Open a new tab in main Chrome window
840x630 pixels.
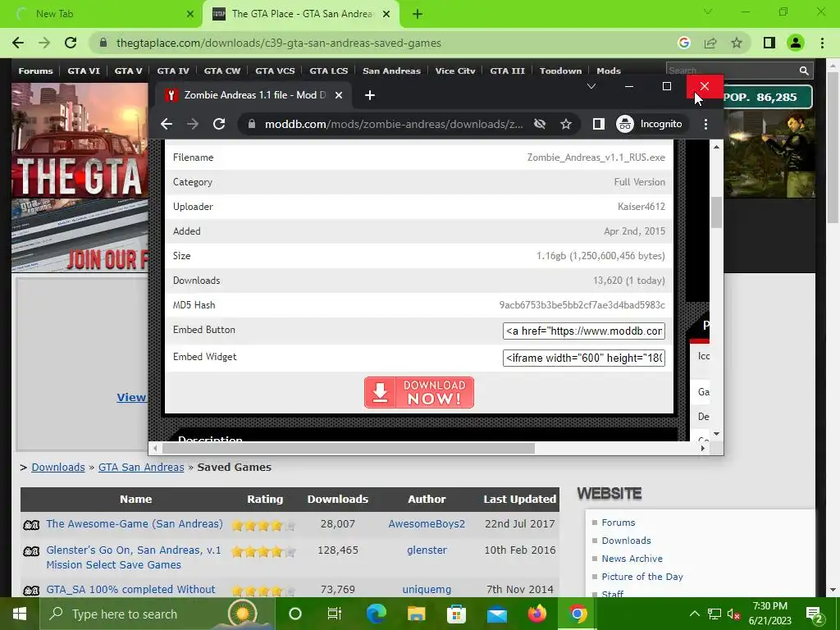pyautogui.click(x=418, y=14)
